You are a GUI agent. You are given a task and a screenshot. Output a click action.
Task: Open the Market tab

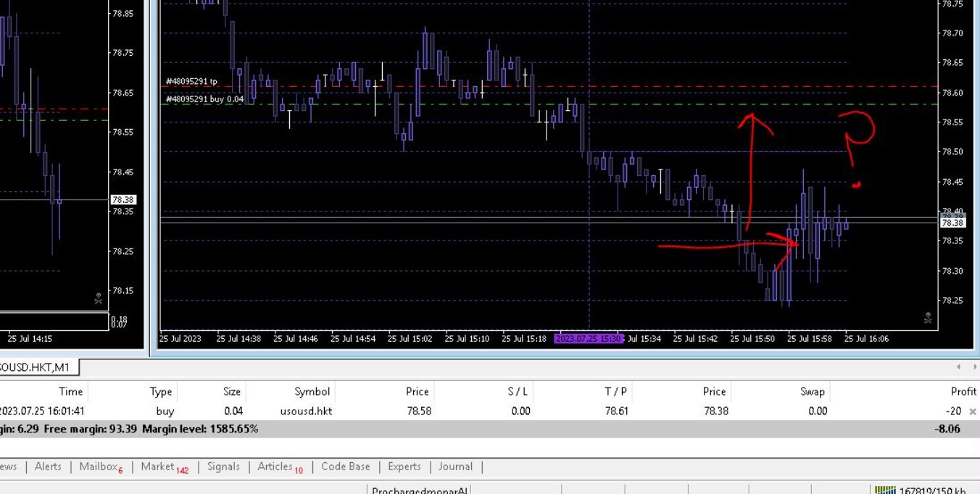tap(164, 466)
